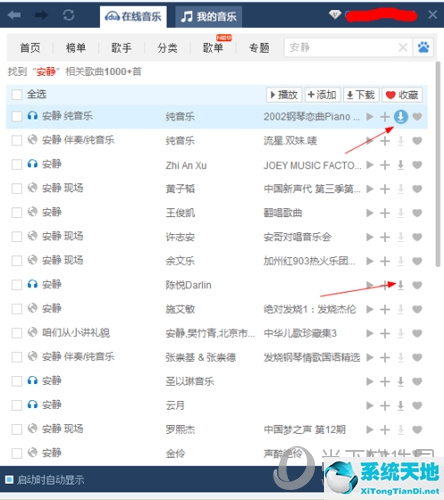444x500 pixels.
Task: Click the 播放 button
Action: pos(284,95)
